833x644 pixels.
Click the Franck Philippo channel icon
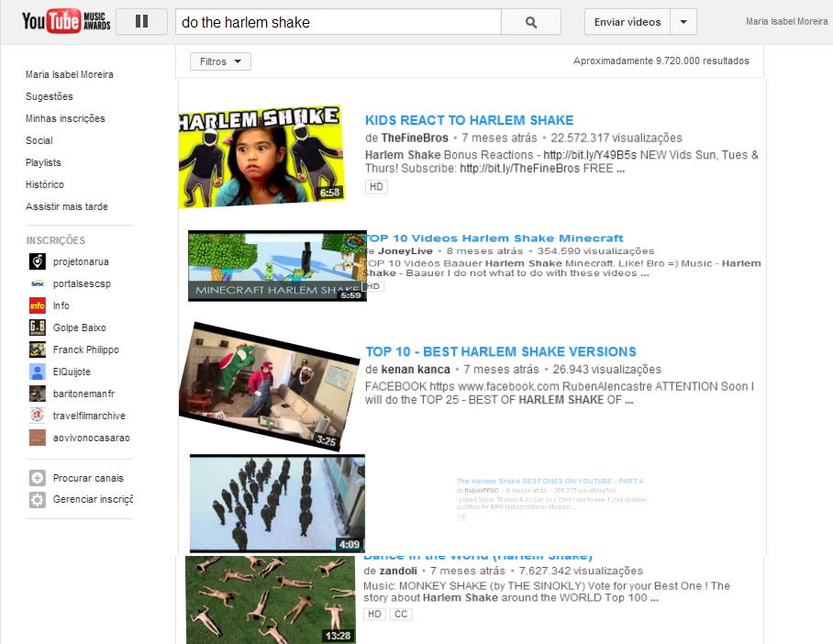click(x=38, y=350)
